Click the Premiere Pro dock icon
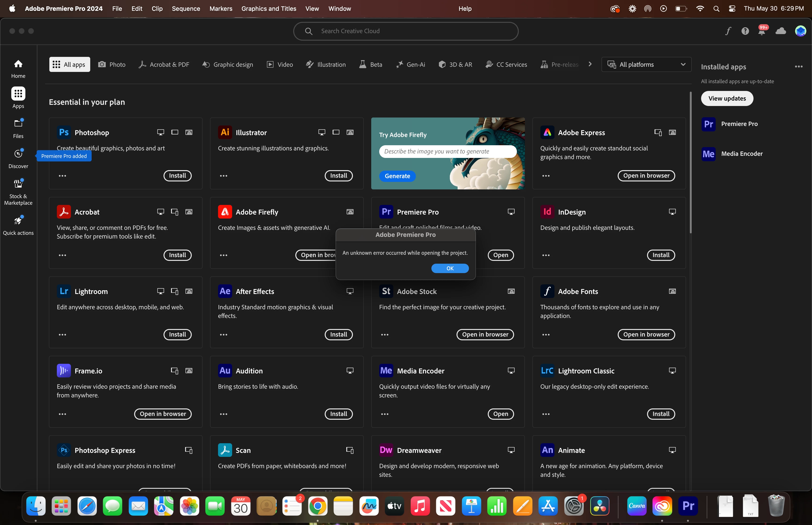 pos(688,506)
